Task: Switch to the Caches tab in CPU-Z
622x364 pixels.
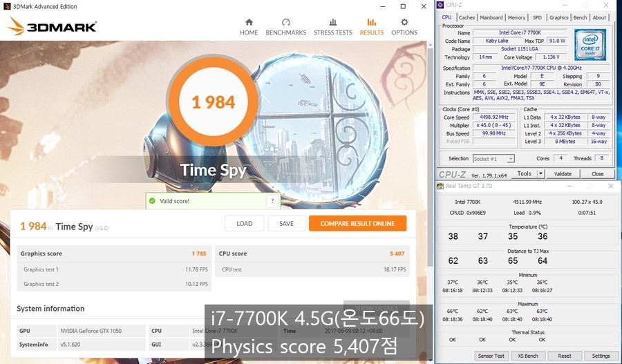Action: (x=466, y=17)
